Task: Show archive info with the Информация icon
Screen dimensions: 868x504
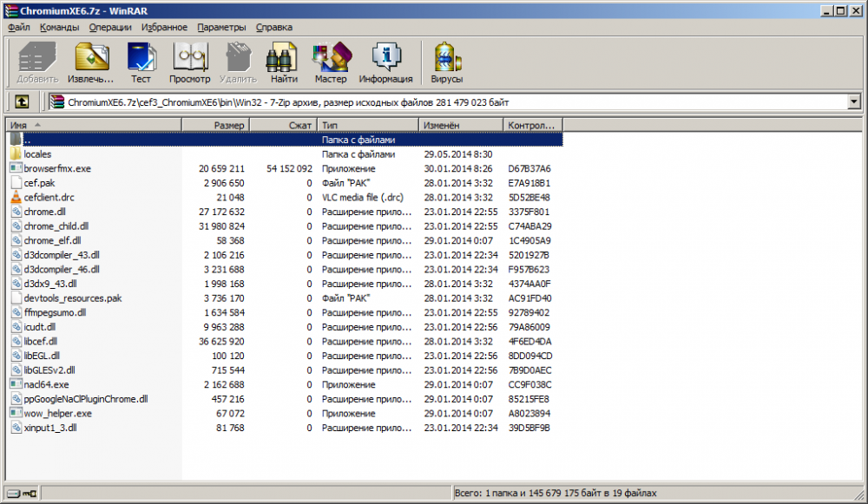Action: pos(385,63)
